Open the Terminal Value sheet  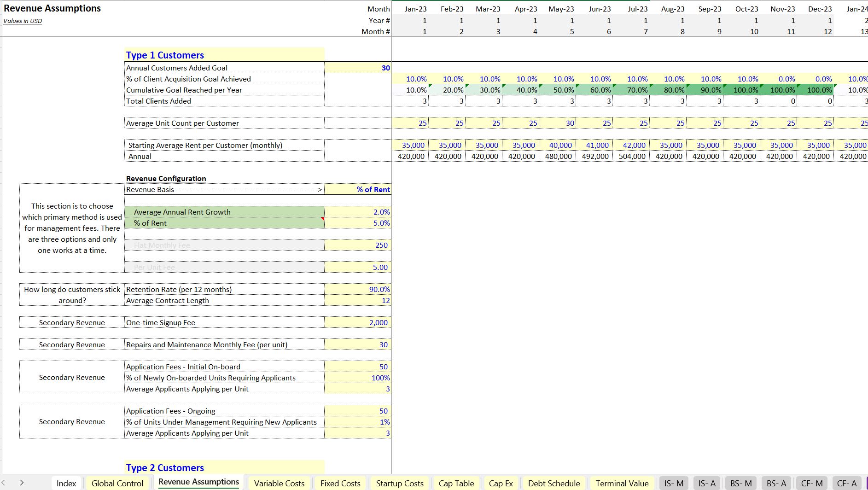pyautogui.click(x=622, y=483)
